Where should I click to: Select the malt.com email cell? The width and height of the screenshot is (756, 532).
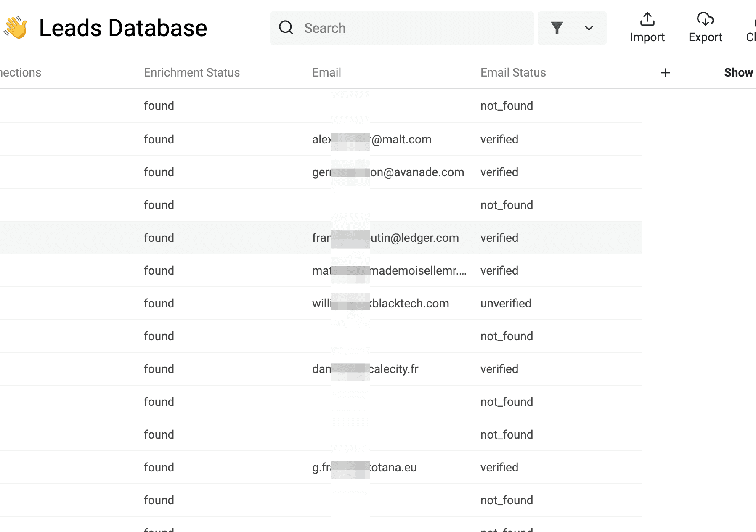(x=372, y=139)
